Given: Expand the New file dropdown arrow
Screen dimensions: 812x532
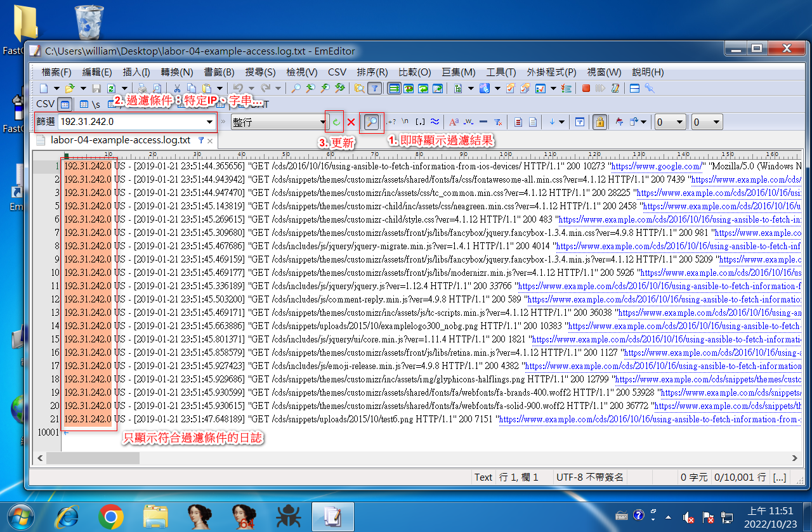Looking at the screenshot, I should coord(56,88).
